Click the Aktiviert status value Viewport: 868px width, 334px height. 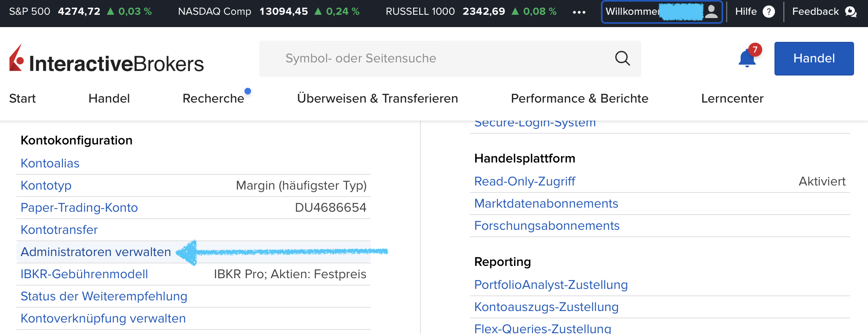click(822, 181)
